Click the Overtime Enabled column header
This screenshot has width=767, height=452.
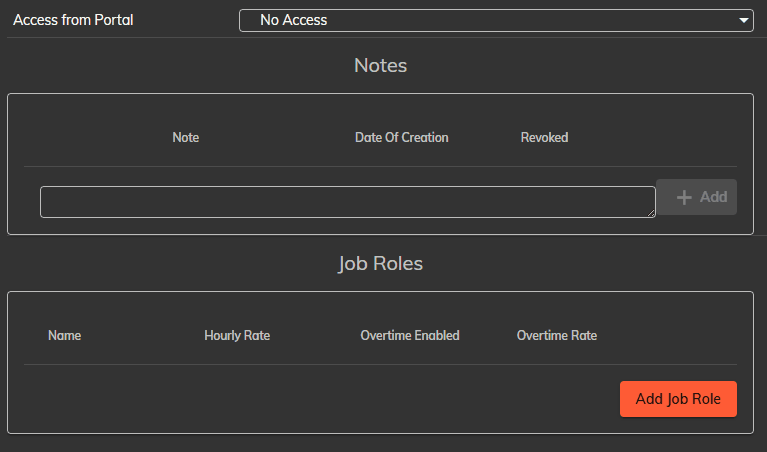click(410, 335)
